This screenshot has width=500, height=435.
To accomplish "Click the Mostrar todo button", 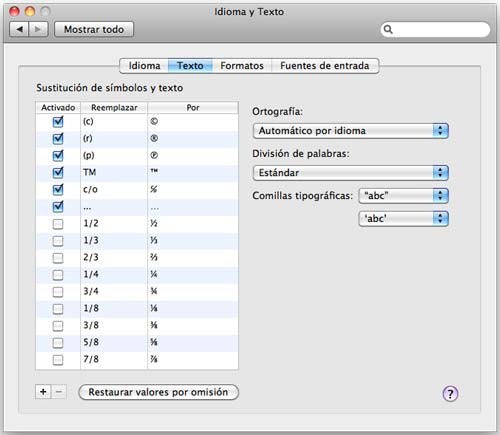I will (94, 29).
